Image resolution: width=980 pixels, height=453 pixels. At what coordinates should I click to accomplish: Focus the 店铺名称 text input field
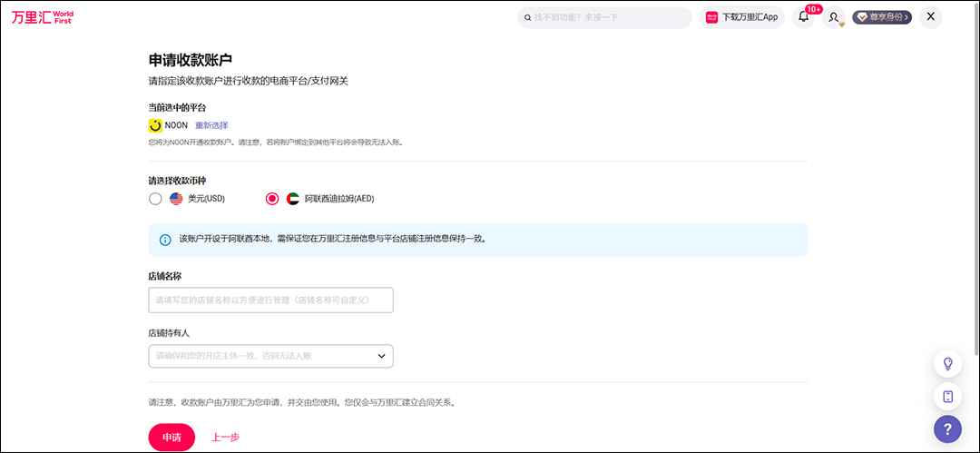pyautogui.click(x=270, y=300)
